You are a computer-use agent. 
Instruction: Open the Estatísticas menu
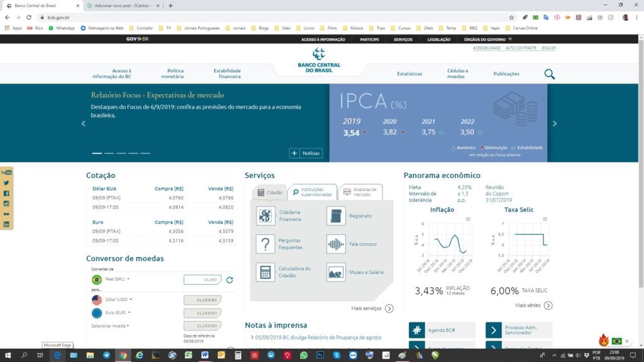coord(409,74)
